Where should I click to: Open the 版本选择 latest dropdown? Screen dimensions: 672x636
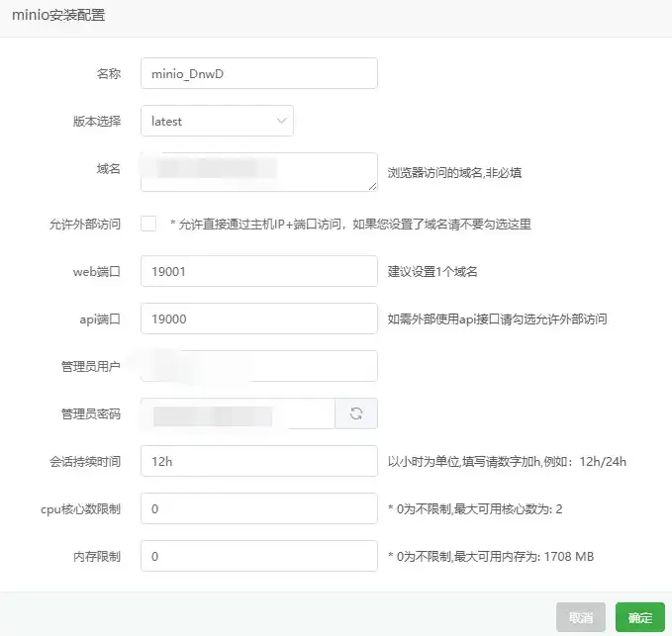click(x=217, y=121)
